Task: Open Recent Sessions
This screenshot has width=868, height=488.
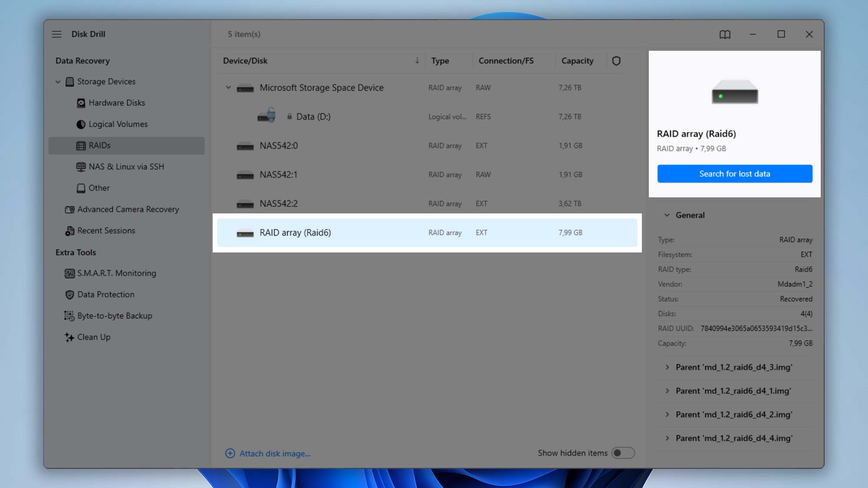Action: click(126, 231)
